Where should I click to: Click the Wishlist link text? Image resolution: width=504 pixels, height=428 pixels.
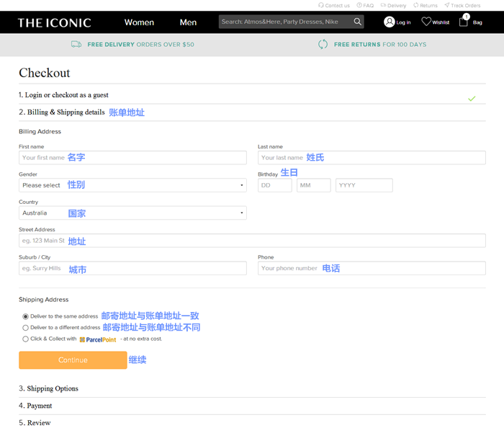tap(441, 22)
